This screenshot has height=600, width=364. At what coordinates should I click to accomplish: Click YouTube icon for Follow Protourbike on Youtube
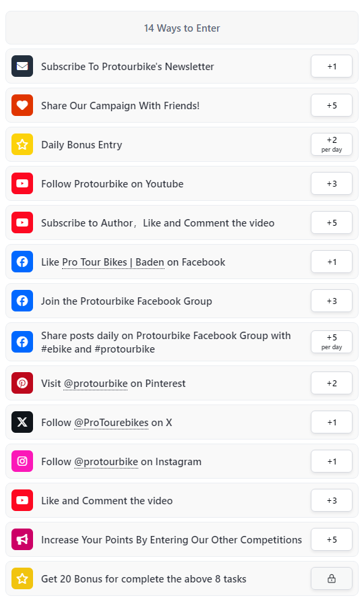tap(22, 183)
